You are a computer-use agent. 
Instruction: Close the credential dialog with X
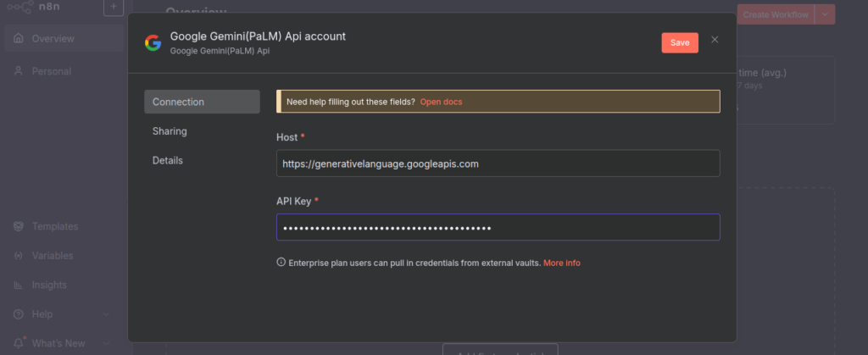click(715, 40)
